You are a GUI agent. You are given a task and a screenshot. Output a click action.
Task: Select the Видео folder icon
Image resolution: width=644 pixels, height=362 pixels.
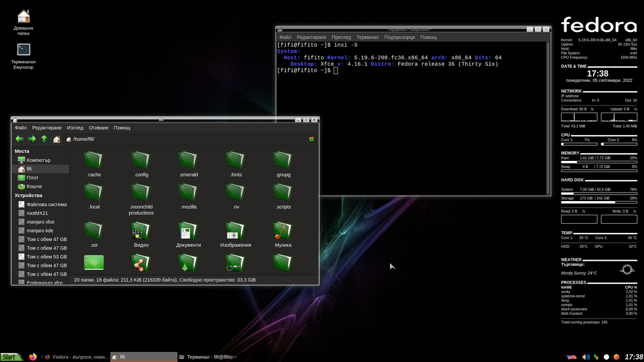(141, 230)
